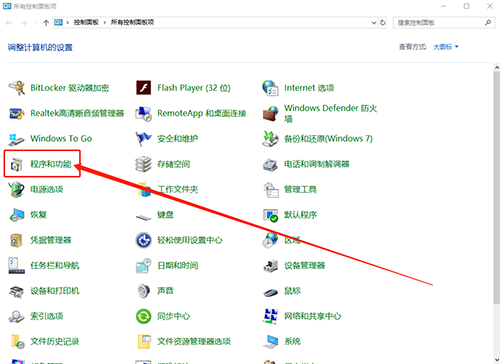This screenshot has height=364, width=500.
Task: Expand the 大图标 view mode dropdown
Action: point(446,47)
